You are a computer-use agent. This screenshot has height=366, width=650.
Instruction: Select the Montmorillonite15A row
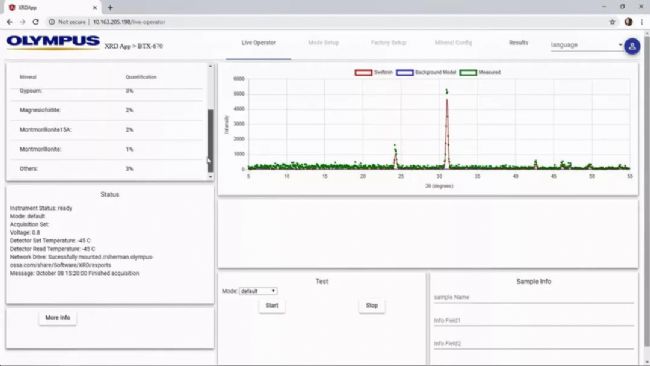tap(107, 130)
